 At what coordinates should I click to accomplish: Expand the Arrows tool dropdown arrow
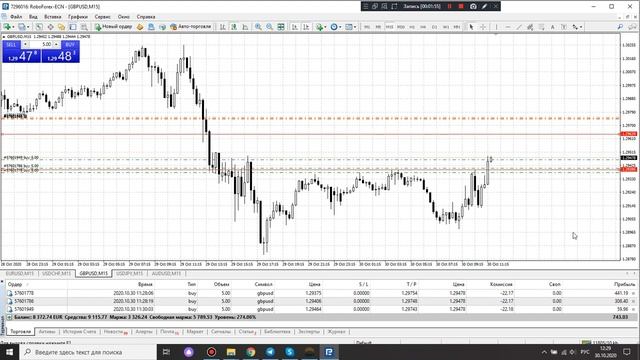point(581,27)
